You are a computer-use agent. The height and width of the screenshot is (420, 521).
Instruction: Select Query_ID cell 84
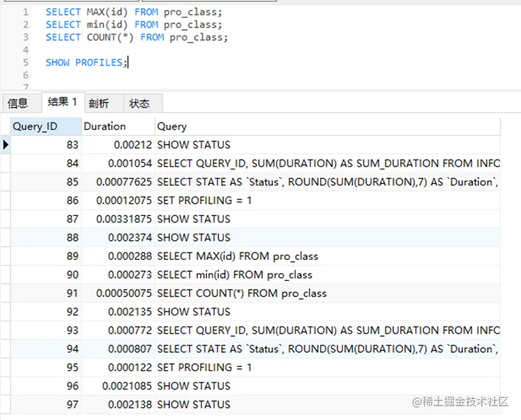(46, 163)
